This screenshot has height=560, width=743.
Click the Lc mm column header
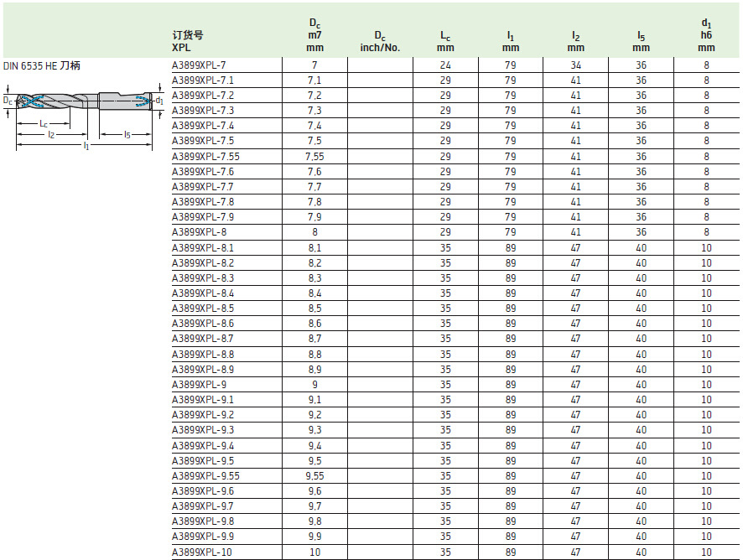tap(445, 41)
